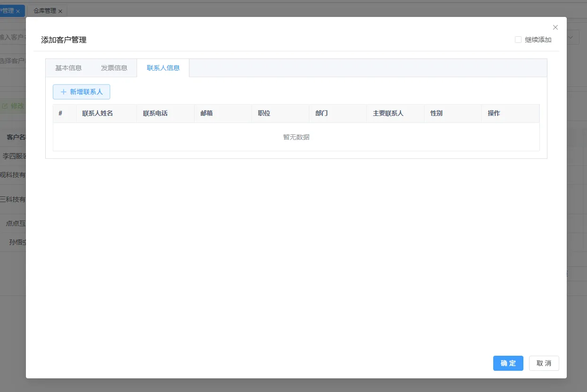Viewport: 587px width, 392px height.
Task: Click the 联系人姓名 column header
Action: [x=98, y=114]
